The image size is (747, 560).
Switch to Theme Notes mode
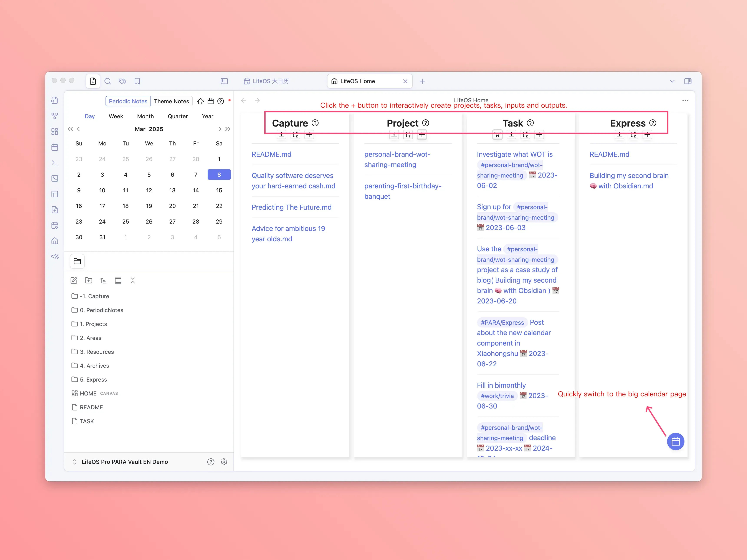(171, 101)
